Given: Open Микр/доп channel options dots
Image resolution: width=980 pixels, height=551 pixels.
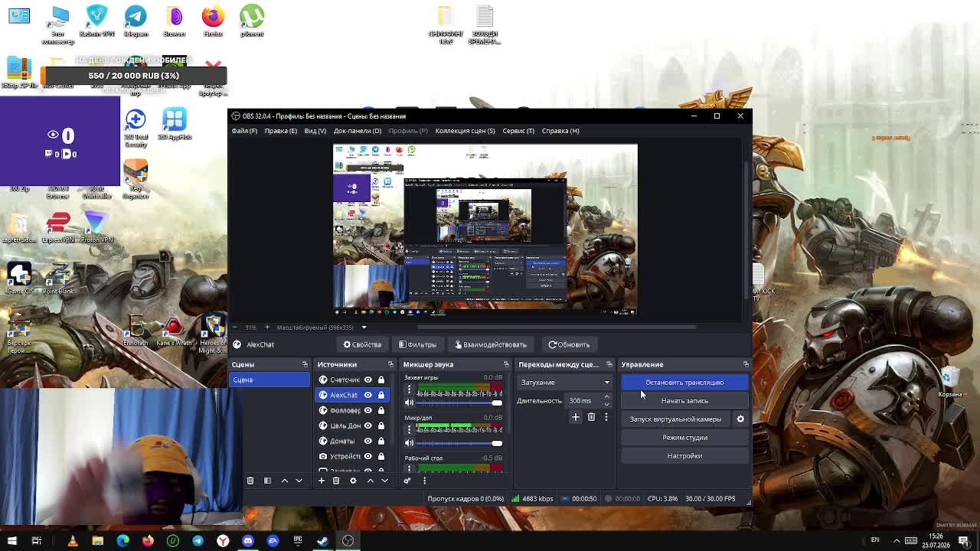Looking at the screenshot, I should click(x=409, y=429).
